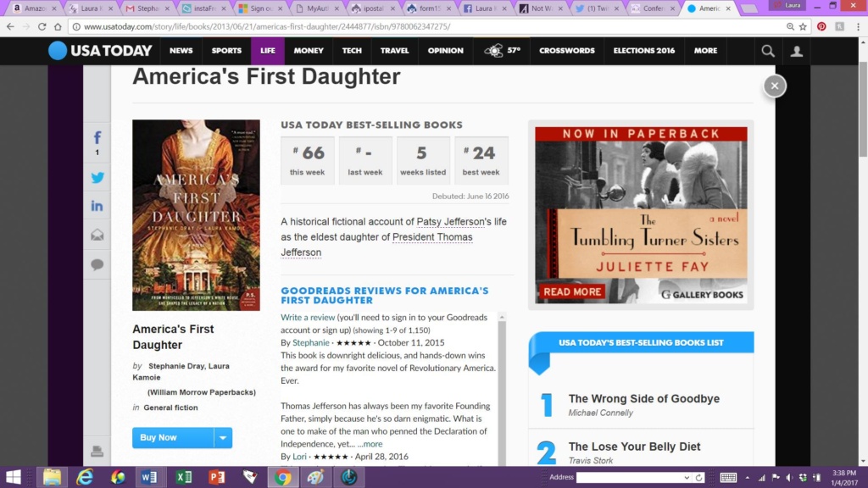Screen dimensions: 868x488
Task: Open the SPORTS section
Action: [x=226, y=50]
